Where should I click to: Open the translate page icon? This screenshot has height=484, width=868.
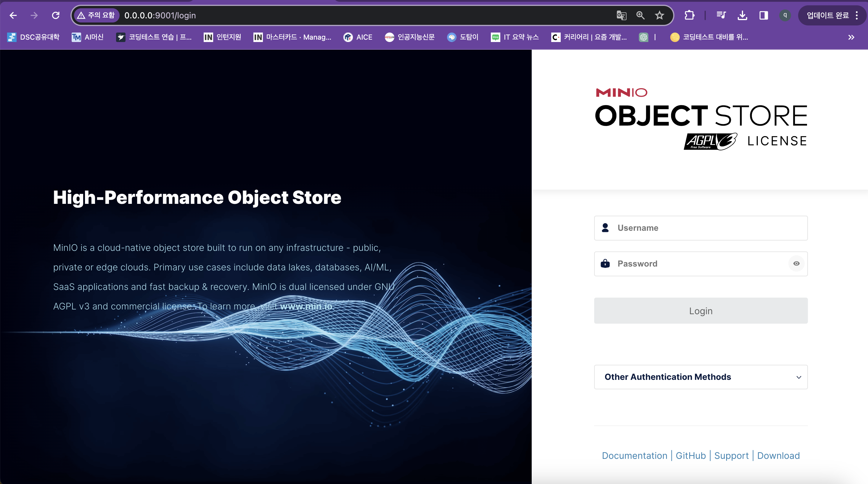[x=621, y=15]
